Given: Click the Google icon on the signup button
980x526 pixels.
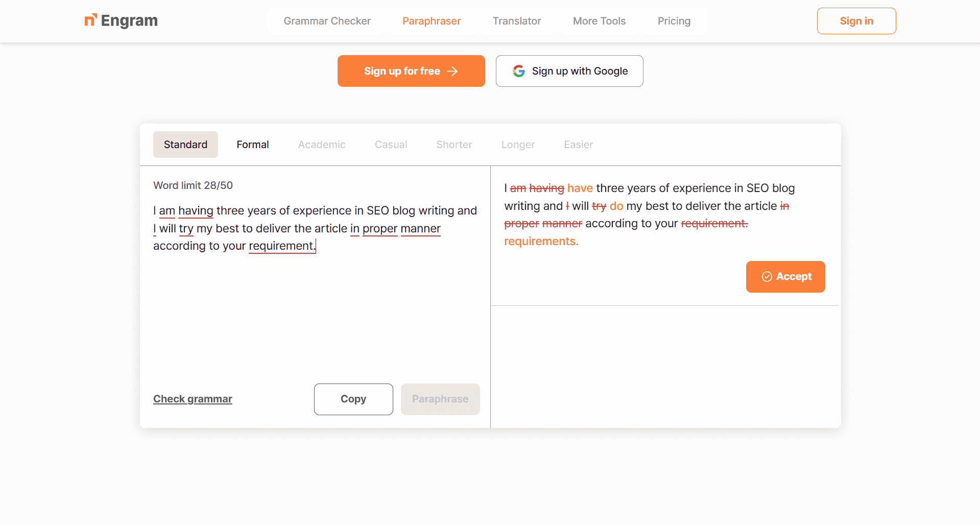Looking at the screenshot, I should pos(519,71).
